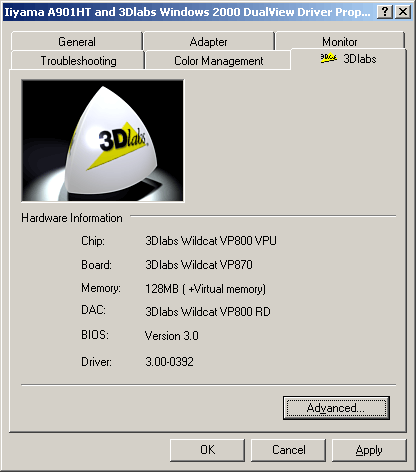
Task: Switch to the Adapter tab
Action: click(208, 41)
